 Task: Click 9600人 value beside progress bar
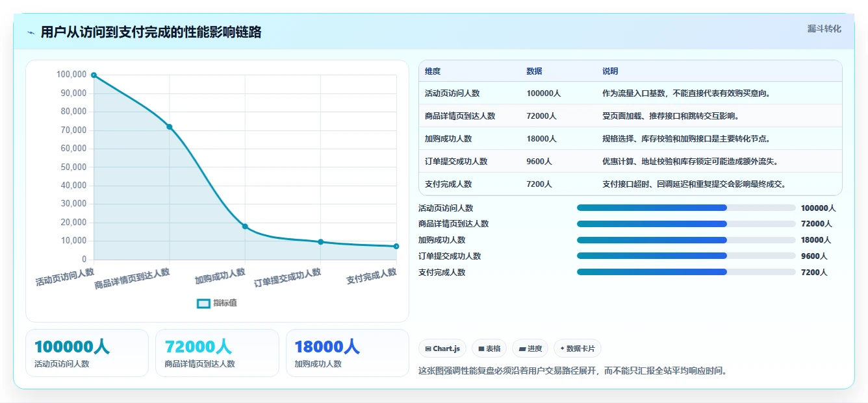tap(814, 256)
